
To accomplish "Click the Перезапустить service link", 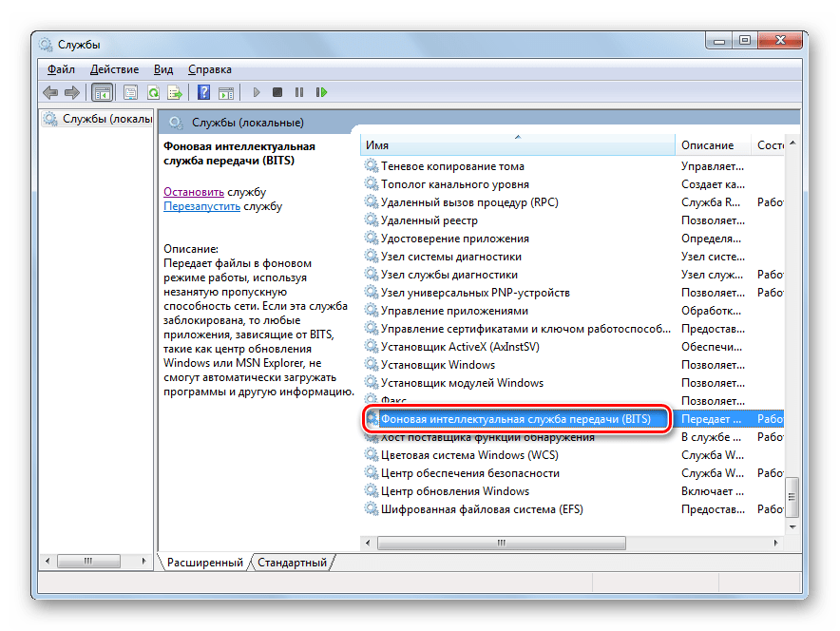I will (x=201, y=205).
